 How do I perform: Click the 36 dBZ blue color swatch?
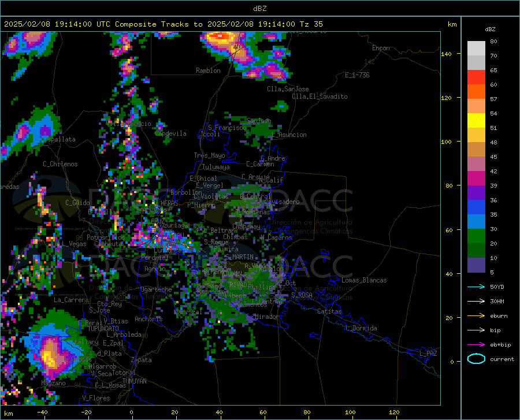[476, 207]
